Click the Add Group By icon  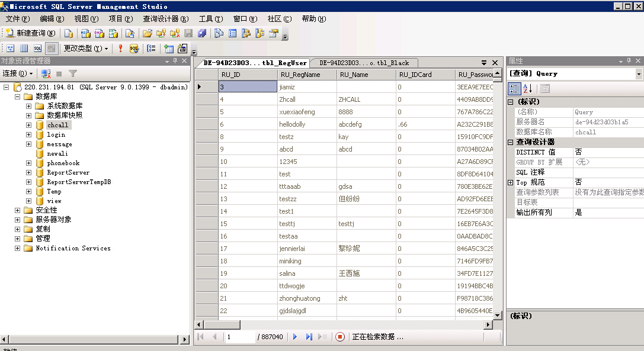(151, 49)
